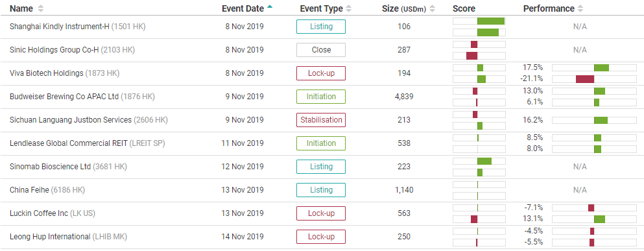Sort by Event Type arrows icon
The image size is (644, 251).
[349, 8]
